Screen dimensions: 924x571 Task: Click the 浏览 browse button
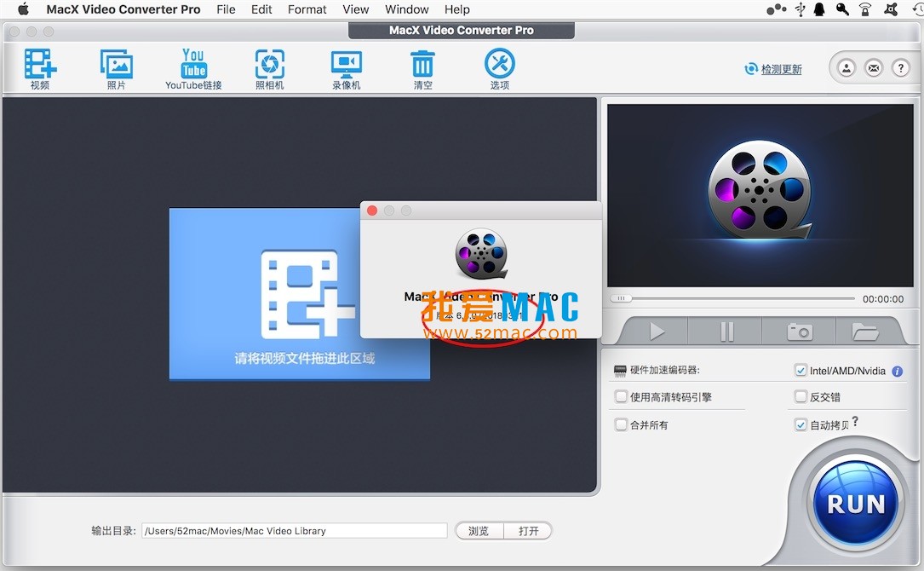pos(479,531)
